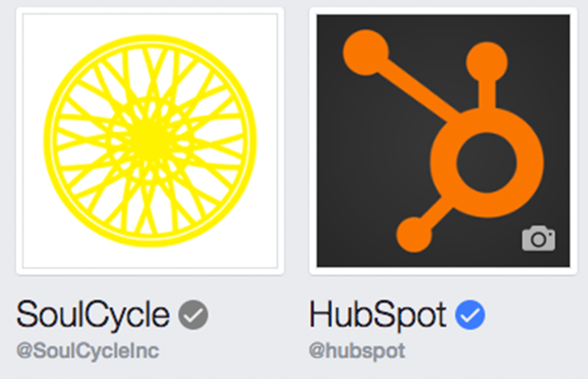
Task: Click the @SoulCycleInc username handle
Action: 88,352
